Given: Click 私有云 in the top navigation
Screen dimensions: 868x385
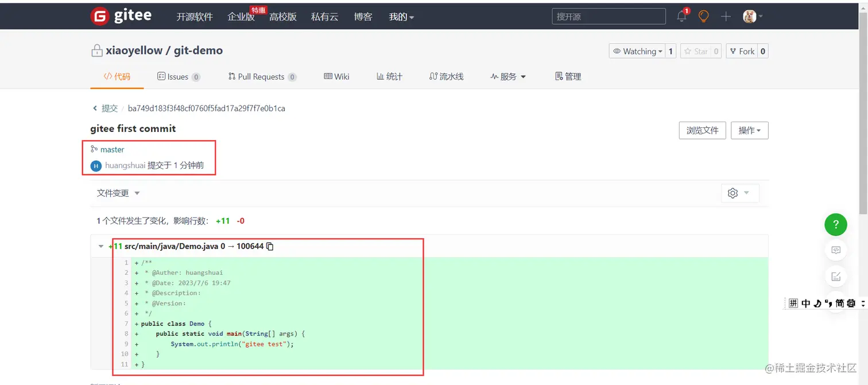Looking at the screenshot, I should (x=325, y=17).
